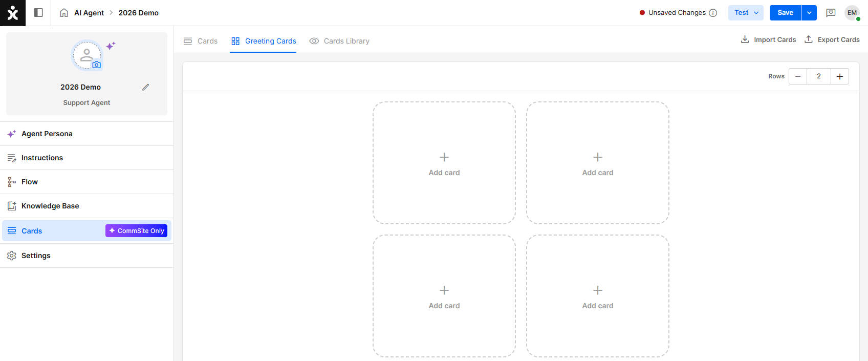868x361 pixels.
Task: Click the AI sparkle icon near avatar
Action: (x=111, y=46)
